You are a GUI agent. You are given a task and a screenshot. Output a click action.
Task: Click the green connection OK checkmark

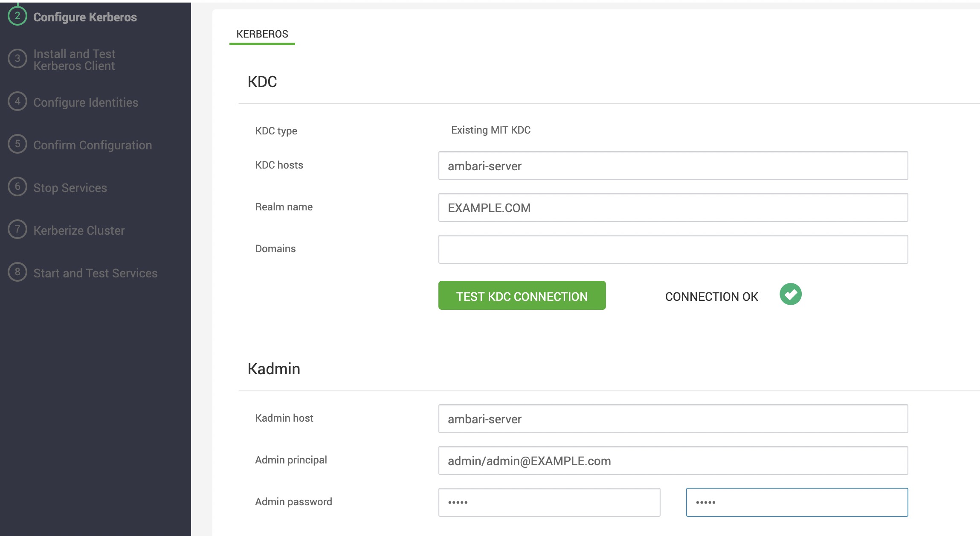coord(790,294)
